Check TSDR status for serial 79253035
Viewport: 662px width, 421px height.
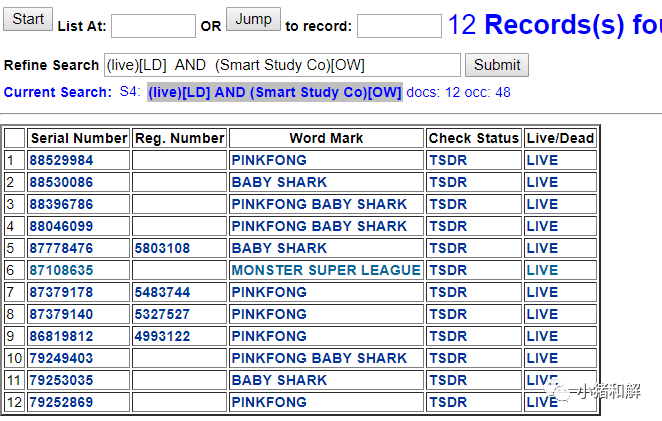[x=448, y=380]
